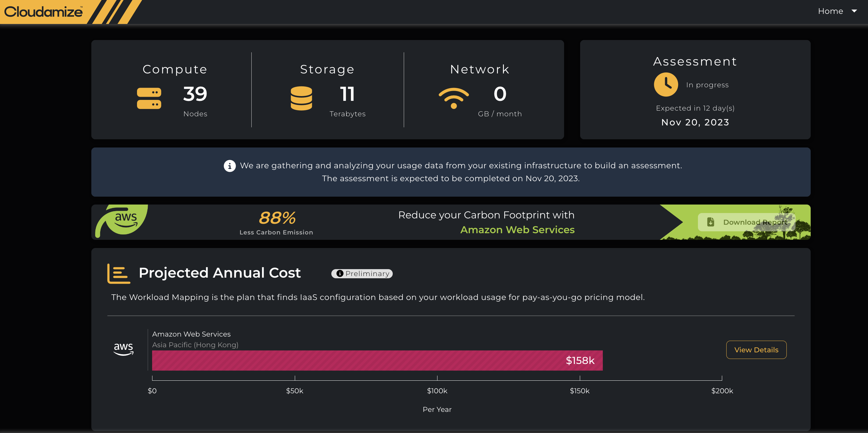This screenshot has height=433, width=868.
Task: Click the Nov 20, 2023 expected date
Action: [x=695, y=122]
